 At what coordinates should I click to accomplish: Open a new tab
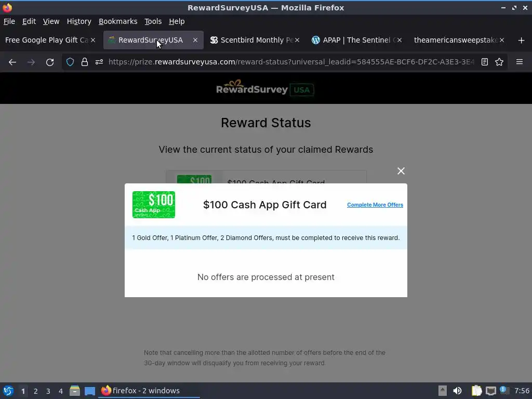point(522,41)
